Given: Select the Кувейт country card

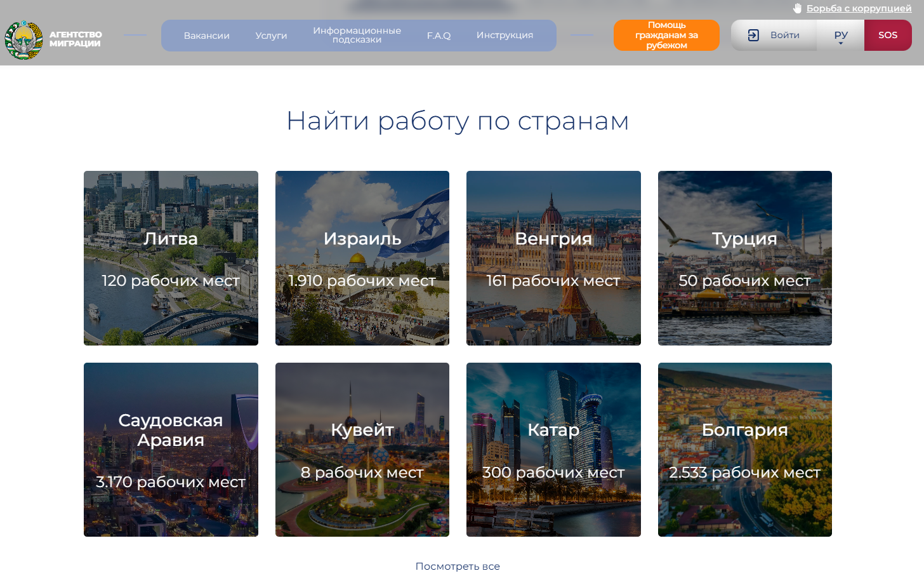Looking at the screenshot, I should pyautogui.click(x=362, y=450).
